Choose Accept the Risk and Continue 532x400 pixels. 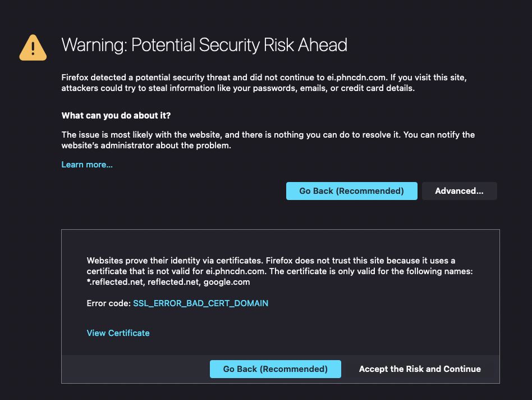(x=420, y=369)
